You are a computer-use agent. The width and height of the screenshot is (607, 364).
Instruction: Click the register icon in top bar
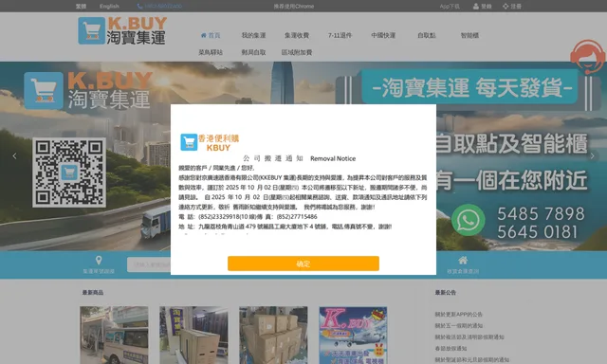(x=506, y=7)
